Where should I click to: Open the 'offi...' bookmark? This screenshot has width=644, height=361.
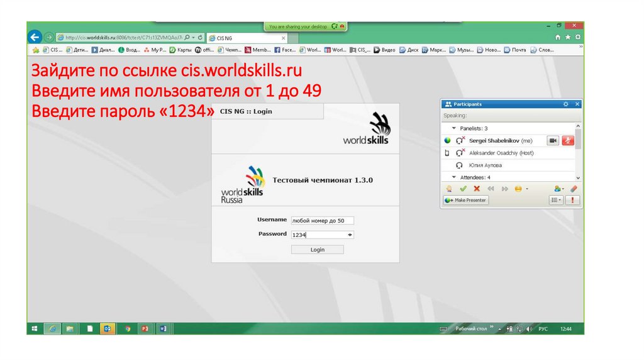pyautogui.click(x=204, y=50)
